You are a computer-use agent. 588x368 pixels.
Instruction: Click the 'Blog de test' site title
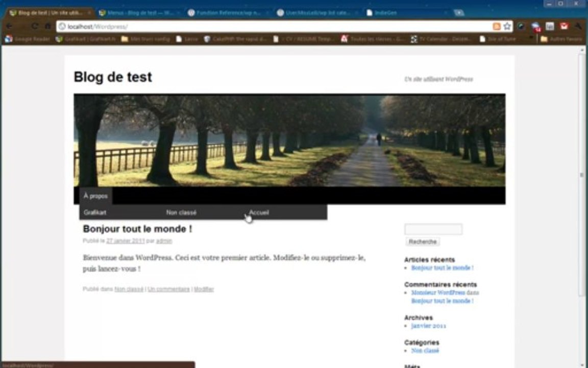point(113,77)
